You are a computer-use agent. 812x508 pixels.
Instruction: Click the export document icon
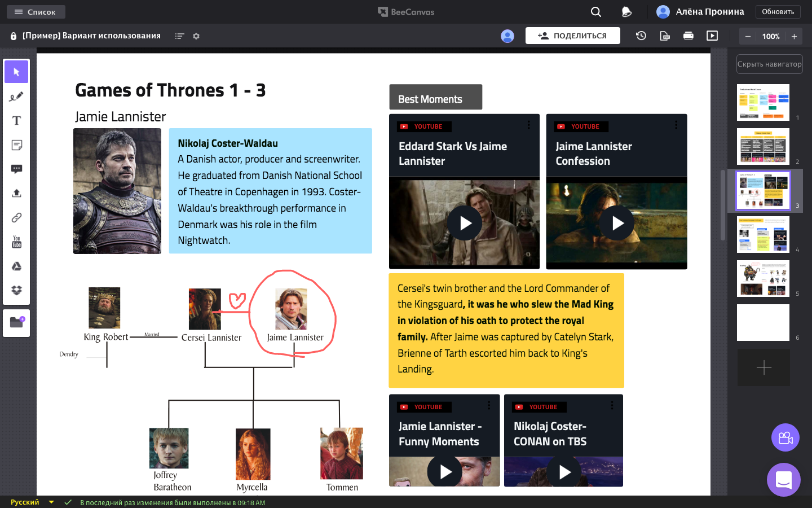point(665,36)
